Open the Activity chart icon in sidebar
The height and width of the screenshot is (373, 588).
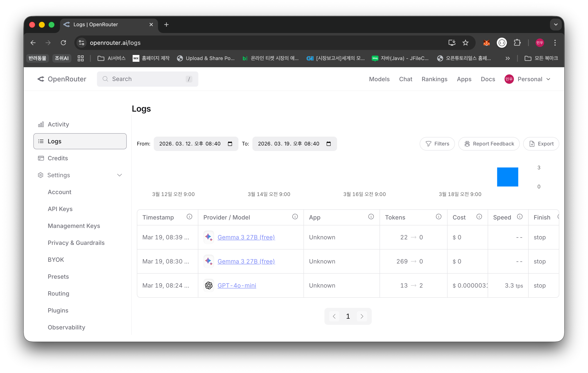tap(41, 124)
